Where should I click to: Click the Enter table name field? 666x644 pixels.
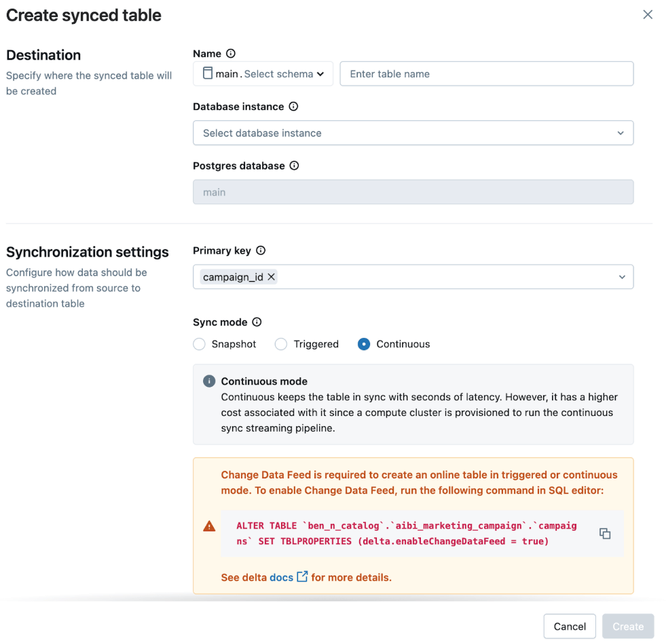tap(486, 73)
